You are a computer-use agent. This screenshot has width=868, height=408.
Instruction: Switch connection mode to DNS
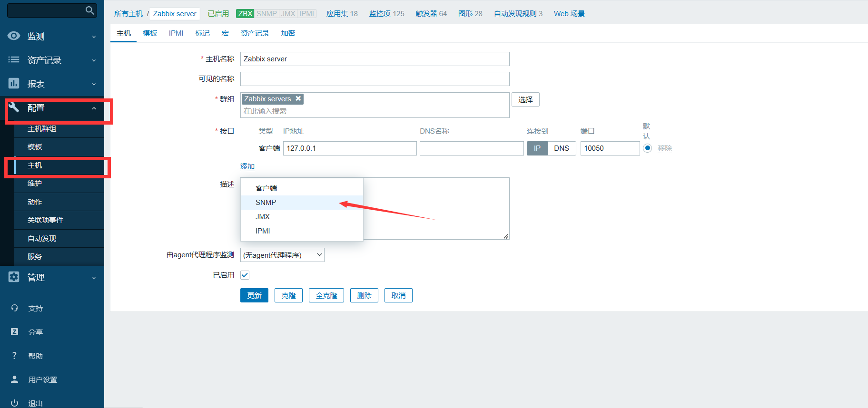coord(562,148)
